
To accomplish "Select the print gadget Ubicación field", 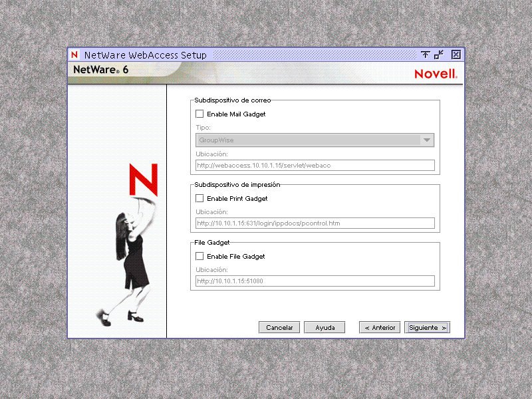I will [x=315, y=223].
